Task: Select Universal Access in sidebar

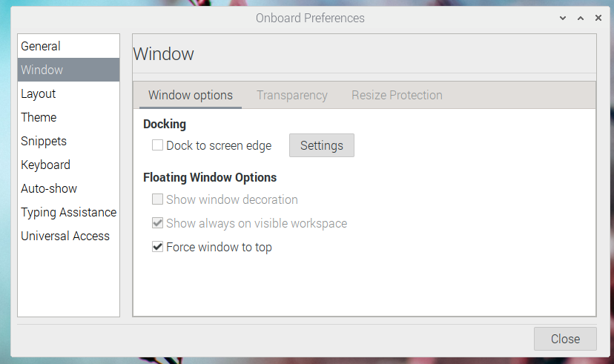Action: click(68, 236)
